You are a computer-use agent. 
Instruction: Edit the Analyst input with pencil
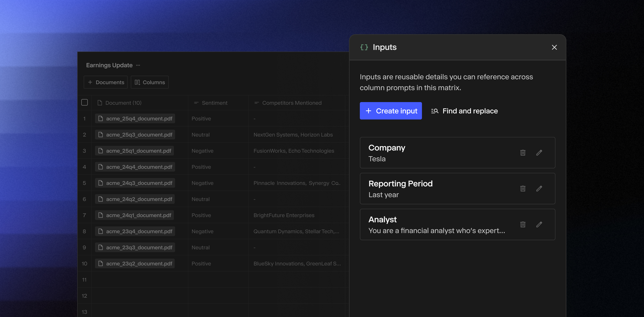pos(539,224)
